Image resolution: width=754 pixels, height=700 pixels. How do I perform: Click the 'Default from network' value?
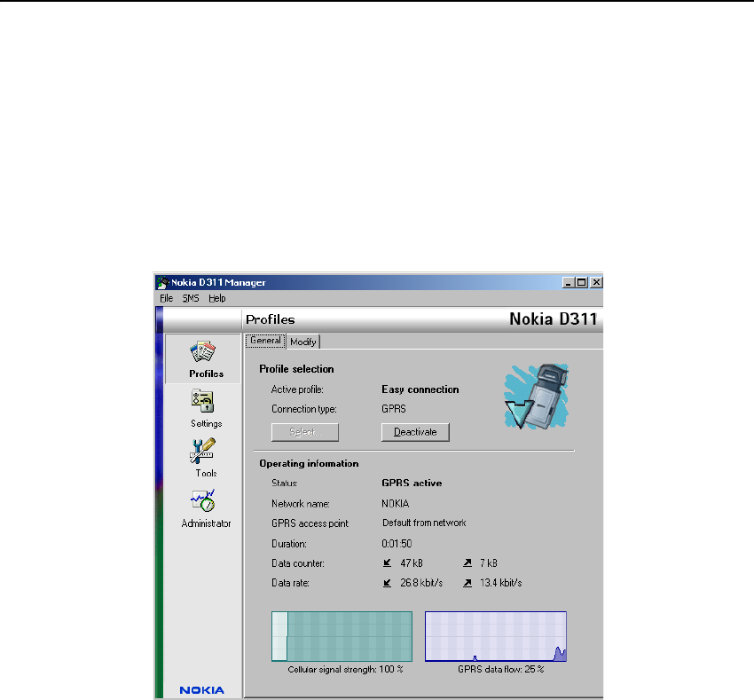pyautogui.click(x=424, y=523)
